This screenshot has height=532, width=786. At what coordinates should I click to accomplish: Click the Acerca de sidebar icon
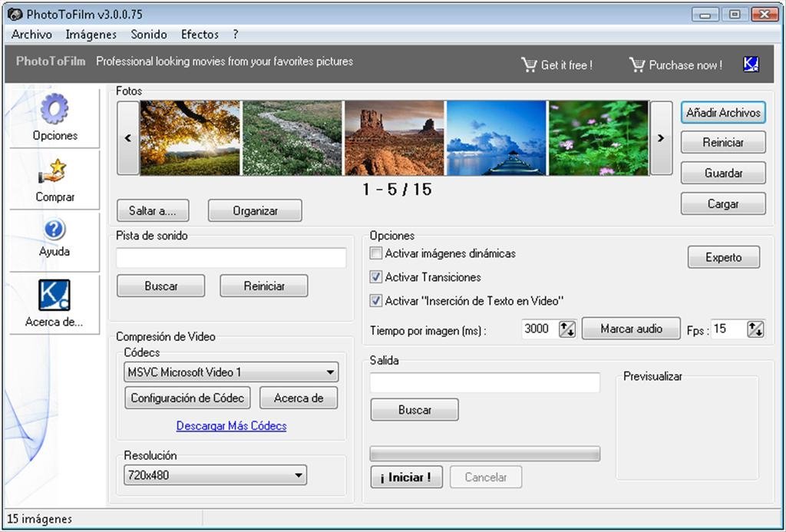click(54, 295)
